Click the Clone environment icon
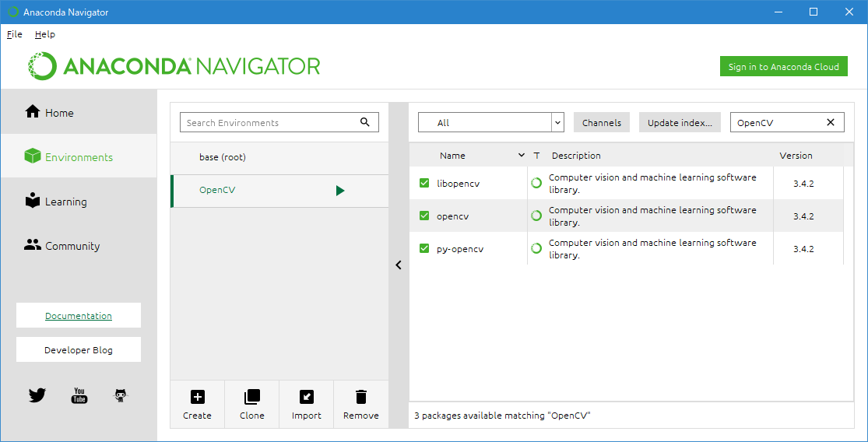 click(x=252, y=397)
